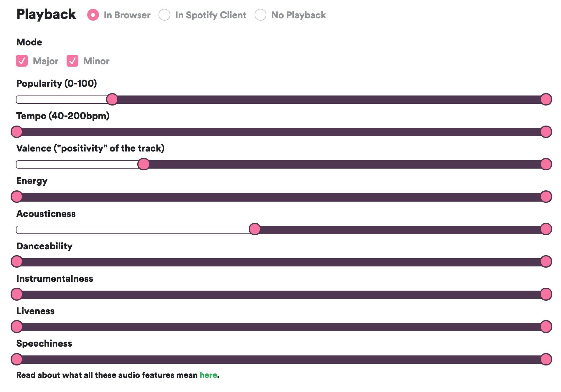
Task: Click the Acousticness slider's upper handle
Action: 546,229
